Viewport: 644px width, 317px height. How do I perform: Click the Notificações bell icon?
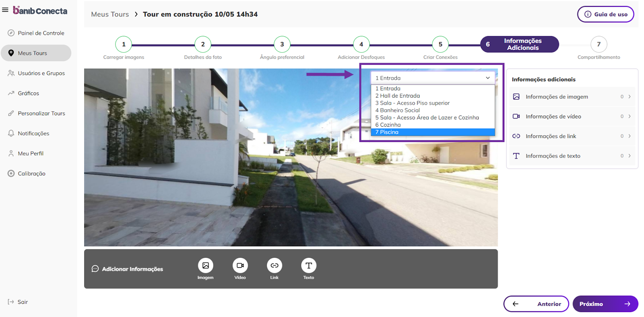tap(11, 133)
